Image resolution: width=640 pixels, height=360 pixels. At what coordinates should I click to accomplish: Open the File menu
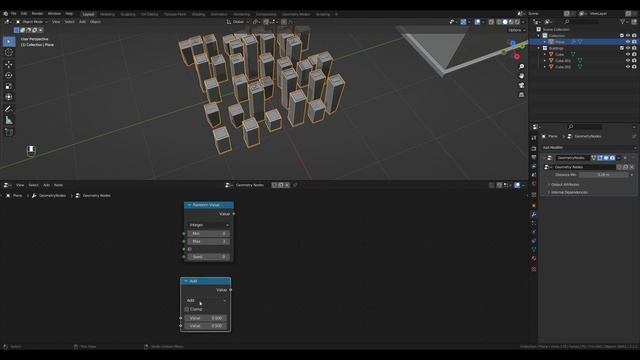point(13,13)
